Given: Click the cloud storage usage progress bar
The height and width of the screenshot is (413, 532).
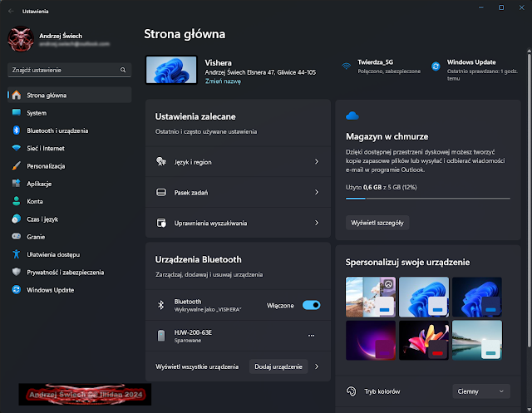Looking at the screenshot, I should click(x=427, y=199).
